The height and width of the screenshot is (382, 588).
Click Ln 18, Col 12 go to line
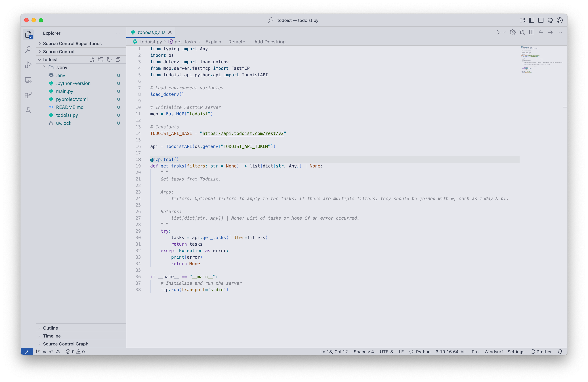334,352
